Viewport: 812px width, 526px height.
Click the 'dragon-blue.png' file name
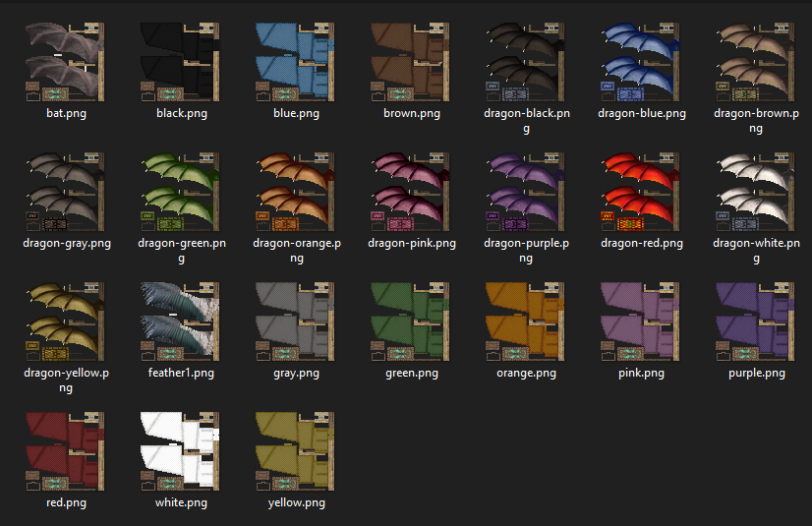click(642, 113)
